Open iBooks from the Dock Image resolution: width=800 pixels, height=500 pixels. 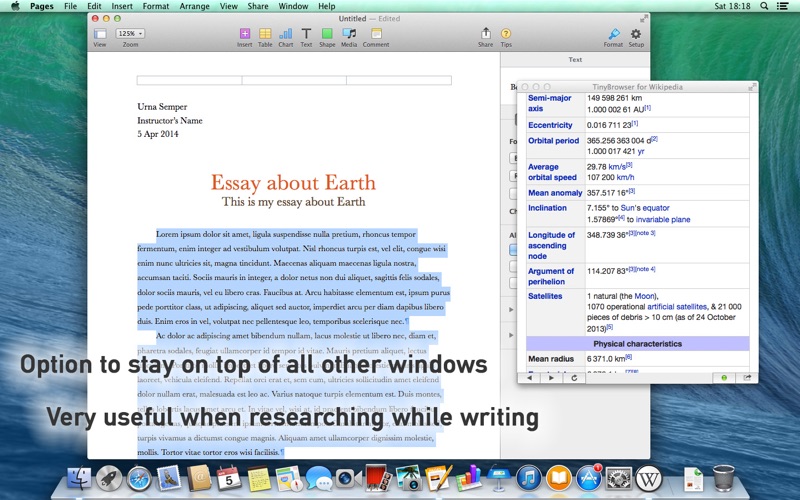tap(559, 479)
